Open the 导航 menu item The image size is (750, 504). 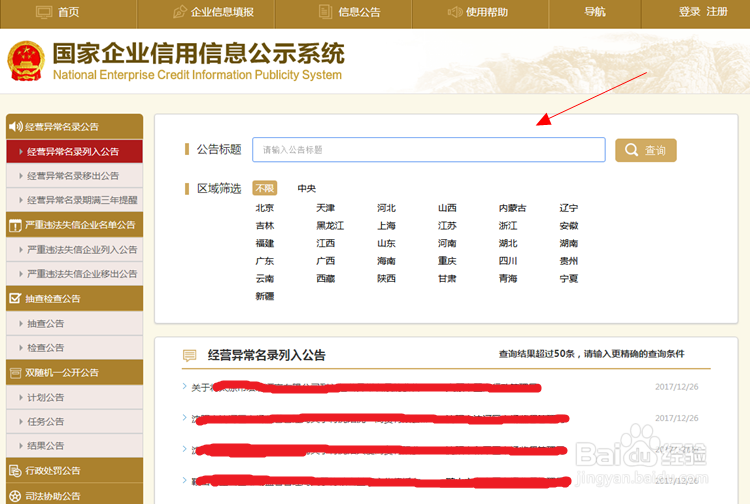tap(595, 12)
